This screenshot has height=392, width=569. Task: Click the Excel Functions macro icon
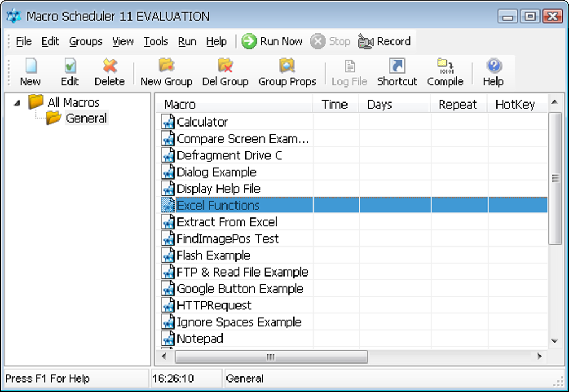[x=168, y=205]
